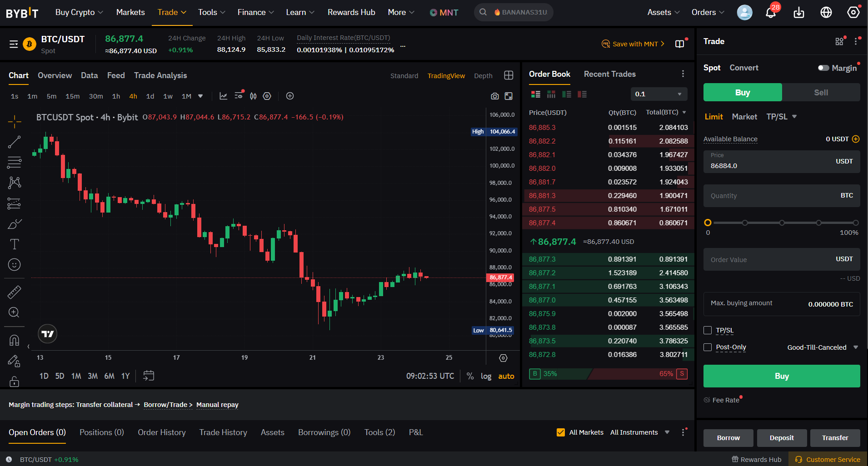
Task: Click the Deposit button
Action: (782, 438)
